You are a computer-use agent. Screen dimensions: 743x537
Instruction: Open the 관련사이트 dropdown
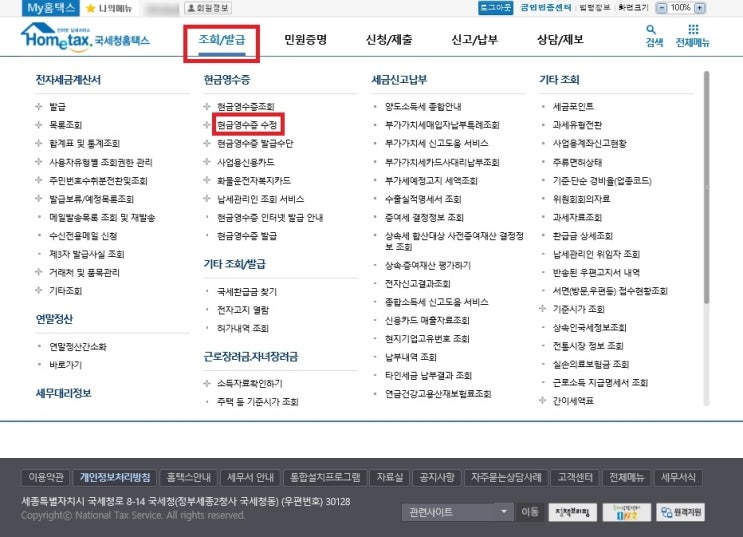coord(457,512)
